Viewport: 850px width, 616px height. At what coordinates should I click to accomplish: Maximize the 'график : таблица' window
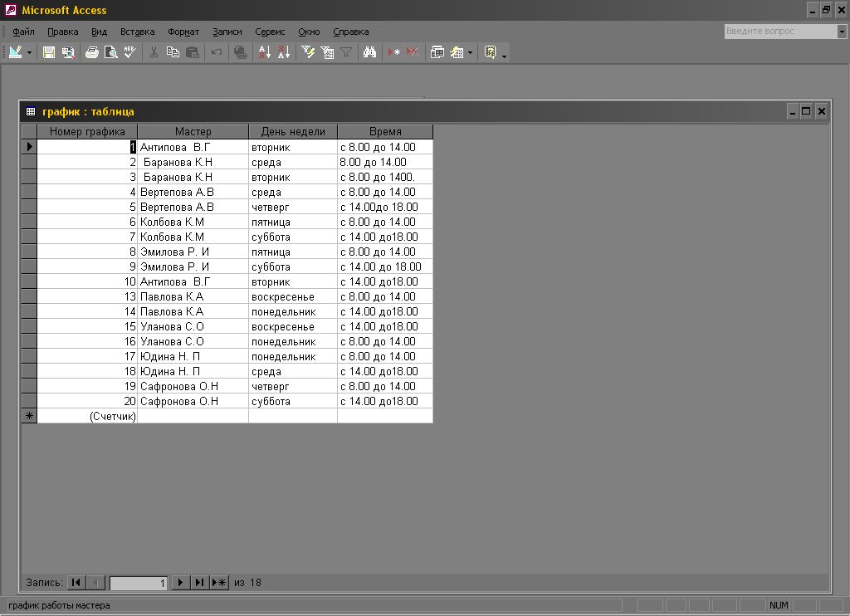(807, 111)
